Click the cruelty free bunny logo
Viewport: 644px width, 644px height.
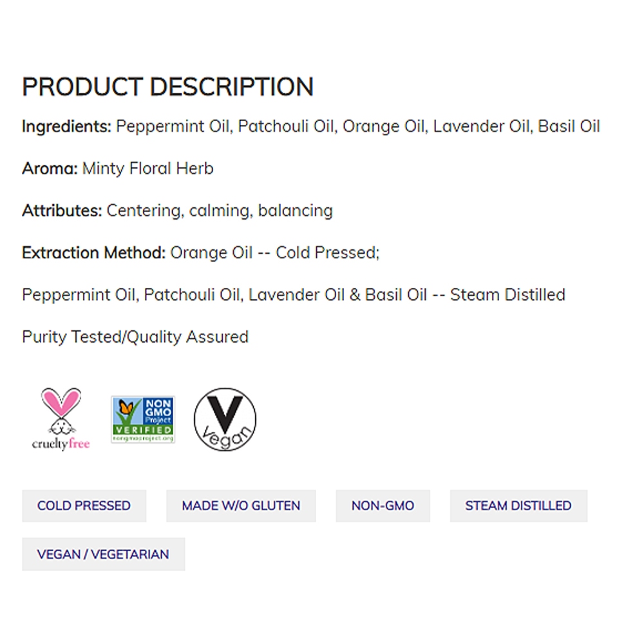pos(61,419)
